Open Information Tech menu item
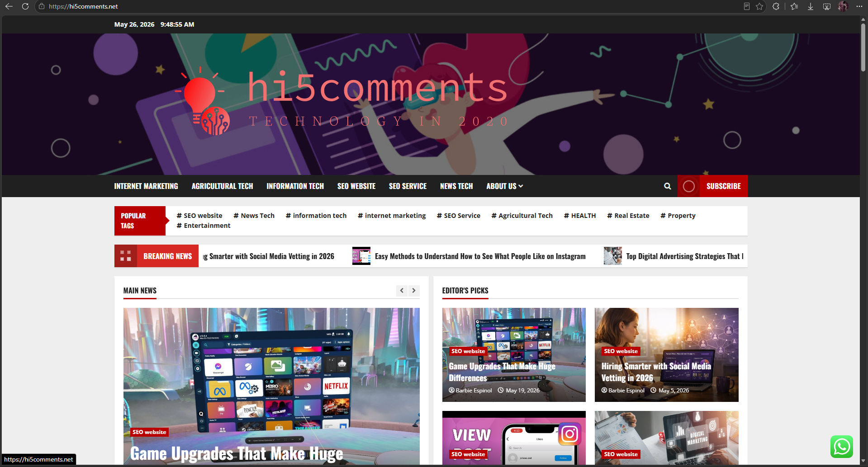The height and width of the screenshot is (467, 868). (295, 186)
